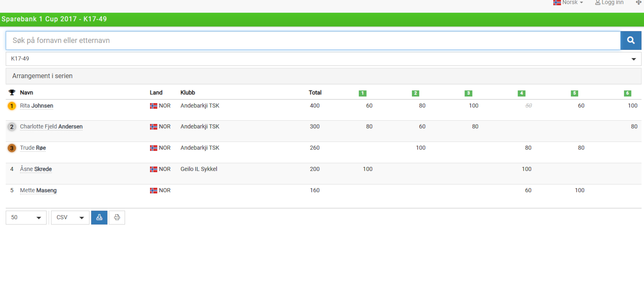Click Andebarkji TSK club in Trude Røe's row

point(200,148)
